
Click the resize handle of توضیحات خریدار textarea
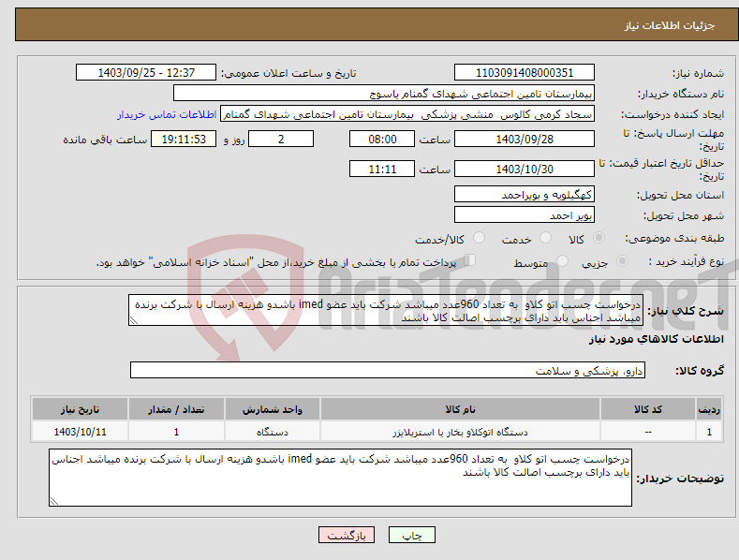coord(53,502)
